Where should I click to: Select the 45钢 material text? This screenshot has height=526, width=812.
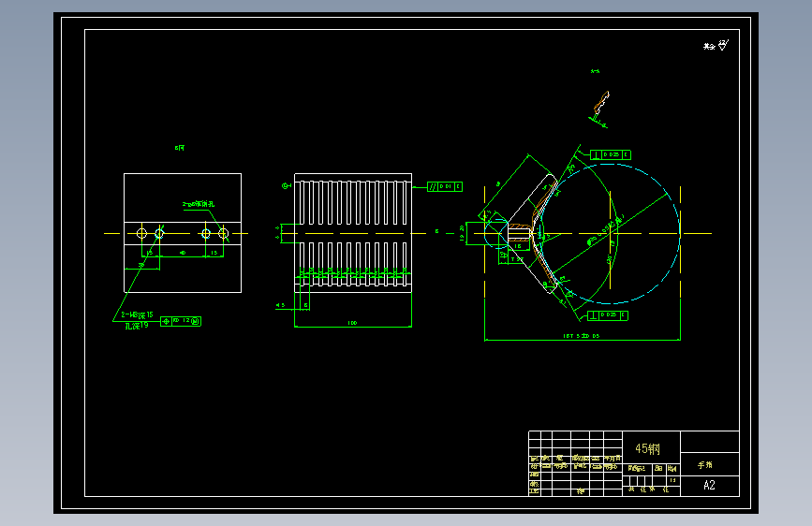[x=647, y=449]
